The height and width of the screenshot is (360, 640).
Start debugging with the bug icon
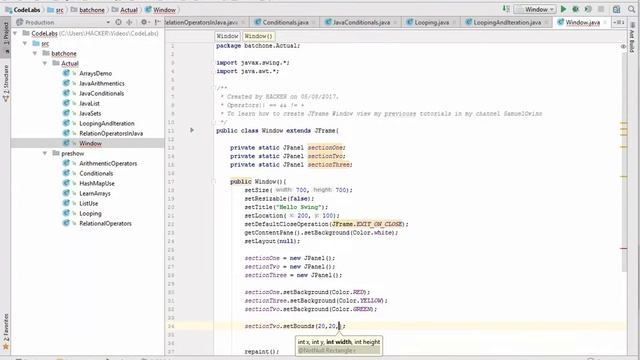[x=576, y=9]
